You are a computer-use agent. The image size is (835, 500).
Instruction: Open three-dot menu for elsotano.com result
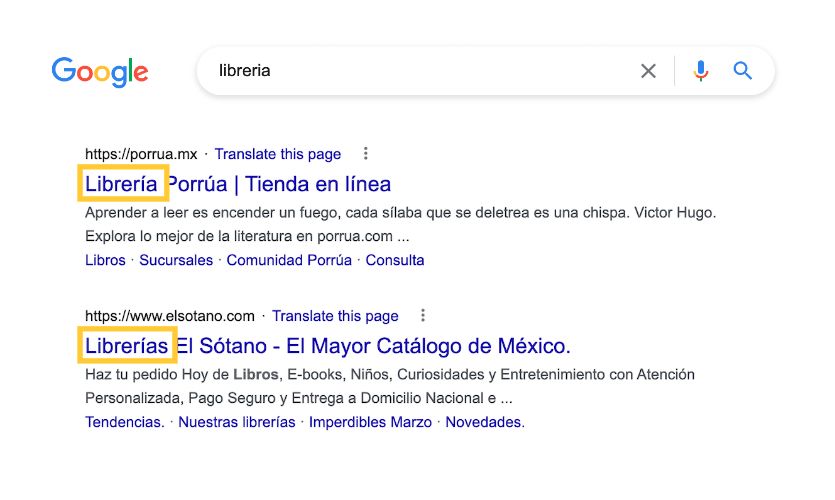(423, 316)
